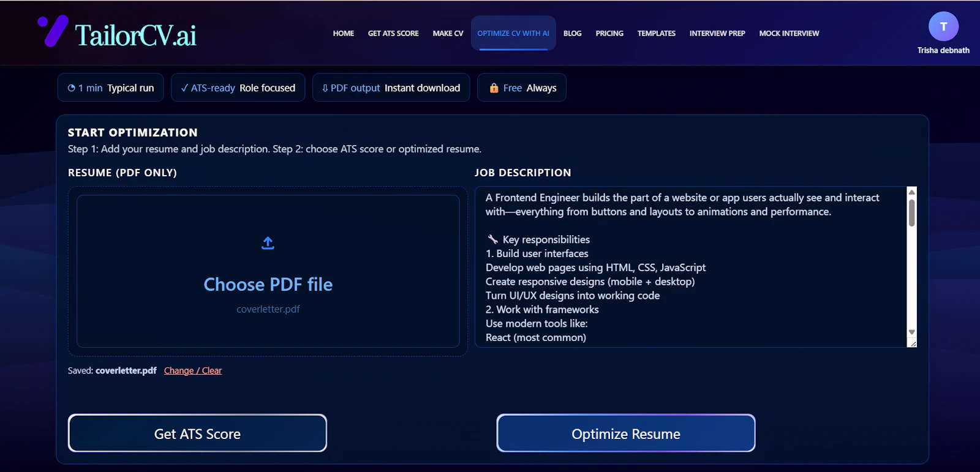Click the Change / Clear link
Screen dimensions: 980x472
pyautogui.click(x=193, y=370)
